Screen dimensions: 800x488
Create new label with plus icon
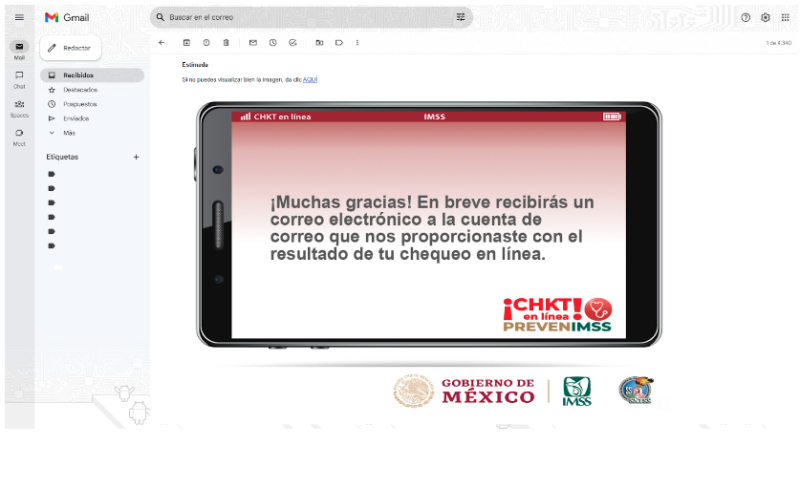[136, 157]
